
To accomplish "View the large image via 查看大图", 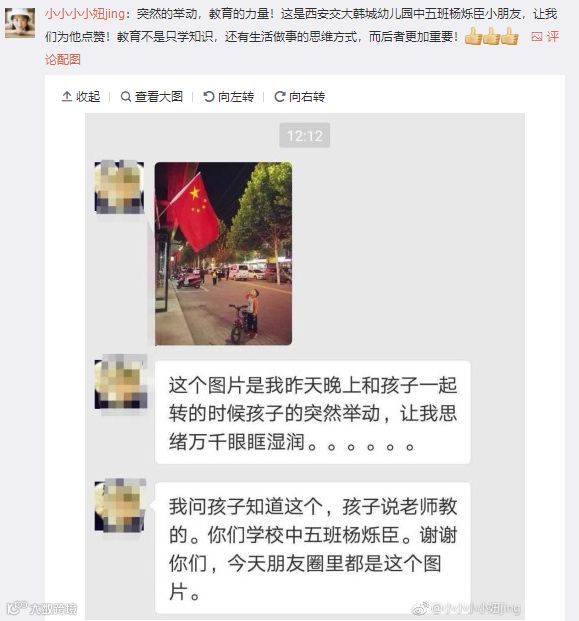I will [159, 97].
